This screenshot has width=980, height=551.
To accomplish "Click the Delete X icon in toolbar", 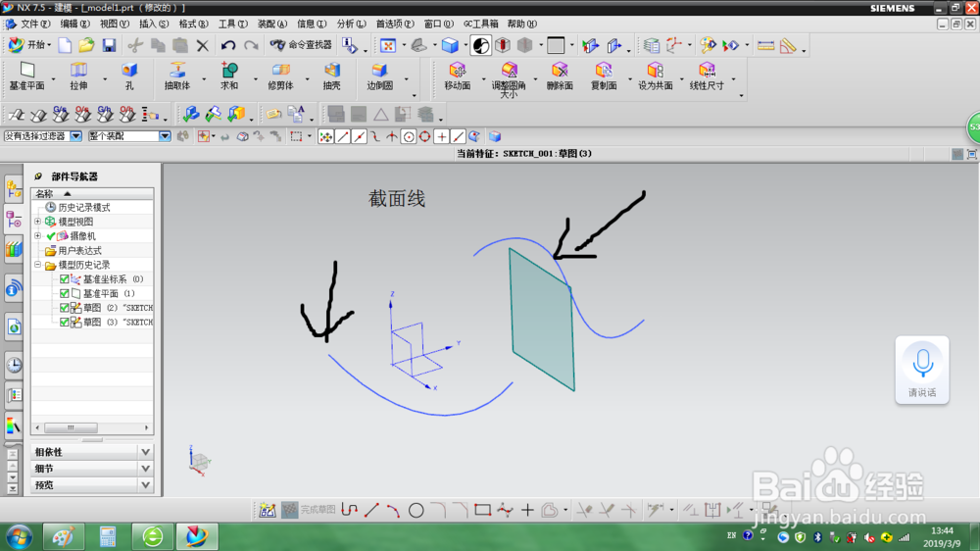I will pyautogui.click(x=203, y=45).
